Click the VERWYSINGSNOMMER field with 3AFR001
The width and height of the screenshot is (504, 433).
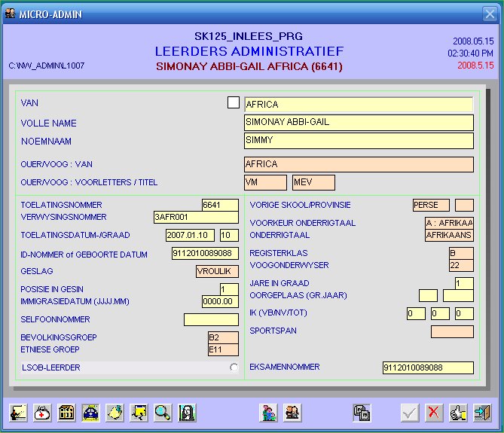pyautogui.click(x=195, y=217)
